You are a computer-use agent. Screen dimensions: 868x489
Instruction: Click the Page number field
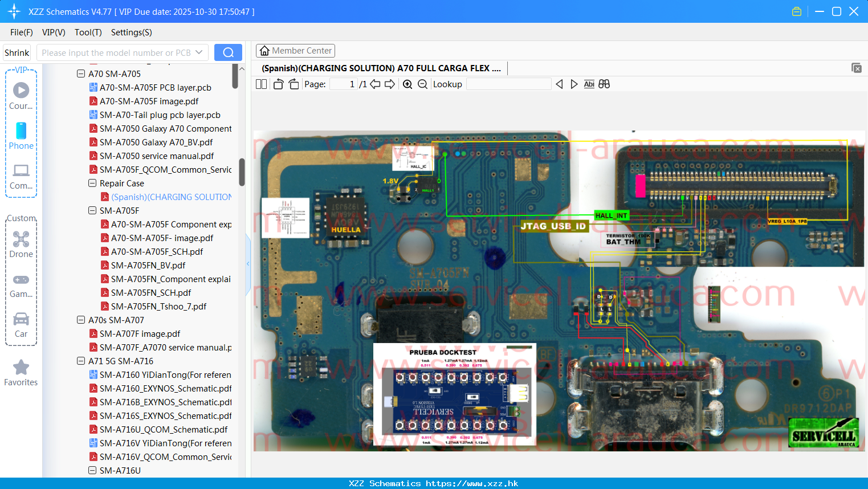343,84
